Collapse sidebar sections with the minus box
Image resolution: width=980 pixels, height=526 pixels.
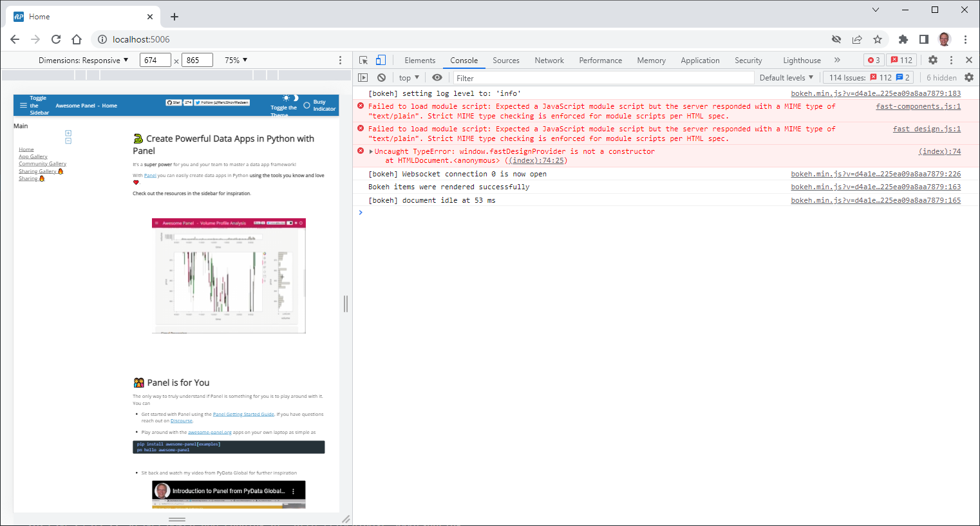click(68, 140)
